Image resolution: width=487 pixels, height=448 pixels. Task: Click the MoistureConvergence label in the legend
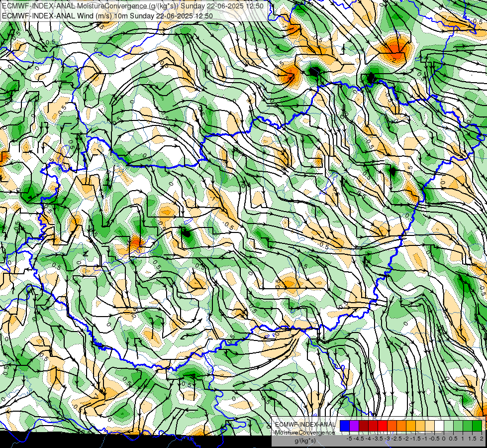(305, 433)
